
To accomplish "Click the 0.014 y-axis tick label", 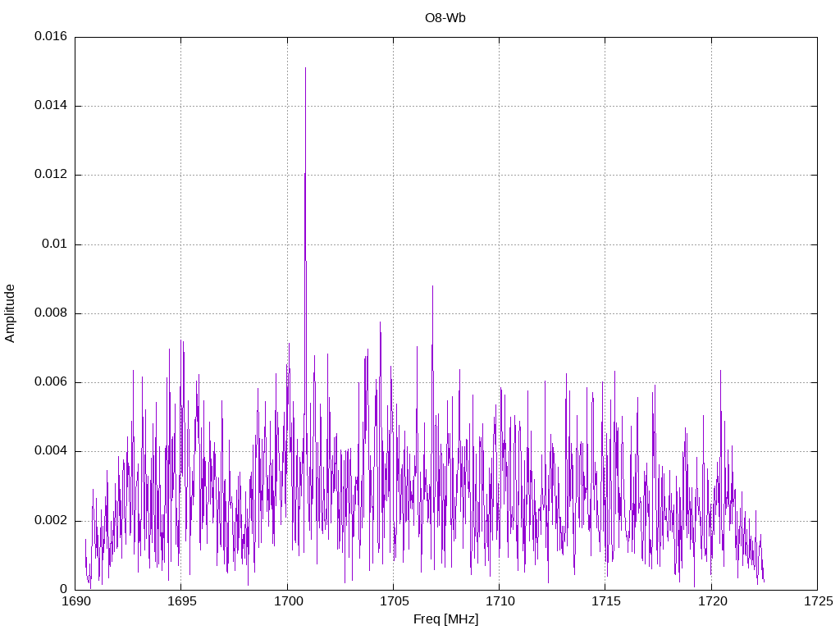I will click(51, 106).
